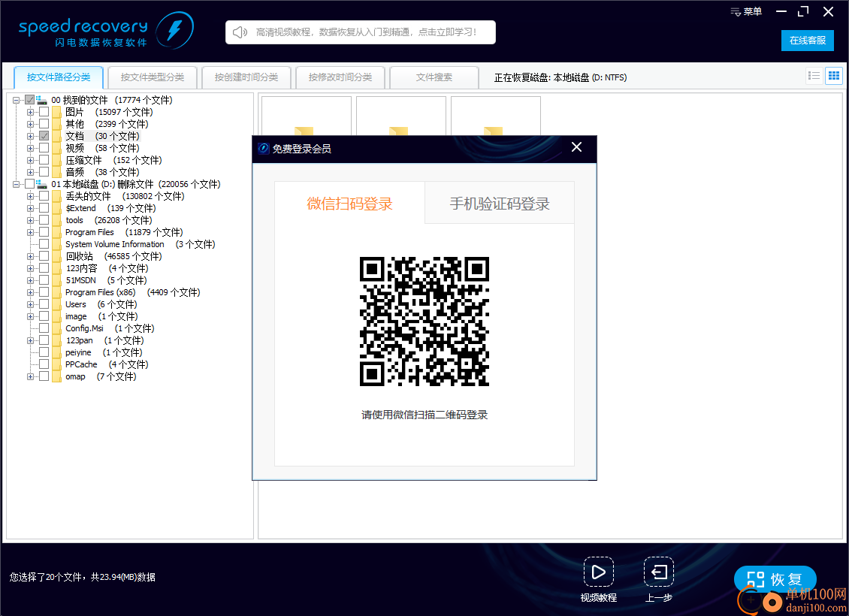Expand the 丢失的文件 node
Viewport: 849px width, 616px height.
pyautogui.click(x=30, y=196)
